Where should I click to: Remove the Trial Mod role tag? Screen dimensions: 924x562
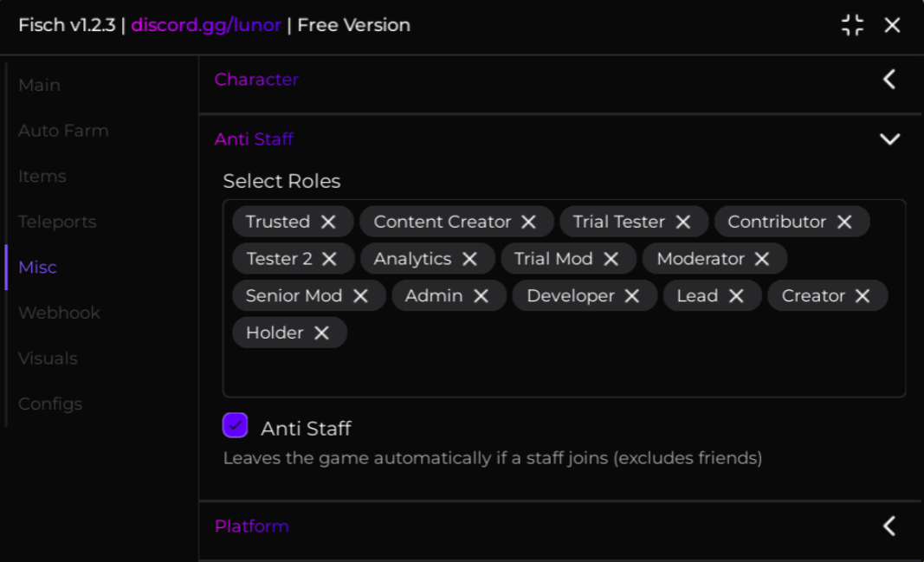pyautogui.click(x=611, y=259)
